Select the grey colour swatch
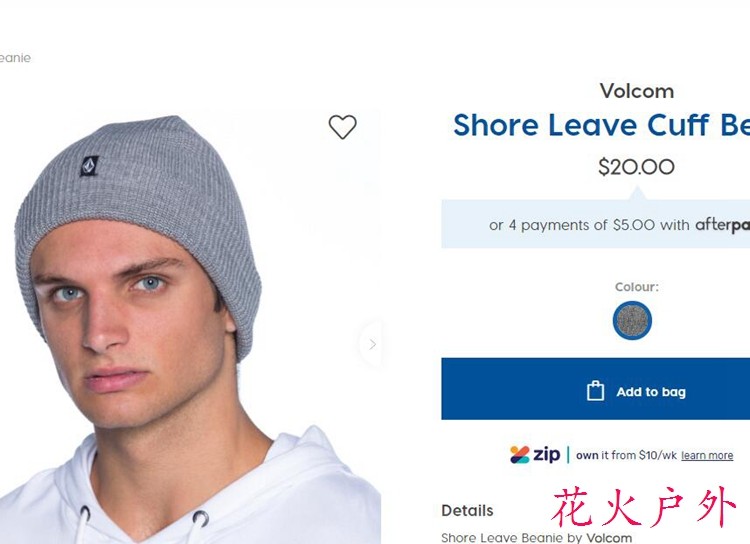 632,320
